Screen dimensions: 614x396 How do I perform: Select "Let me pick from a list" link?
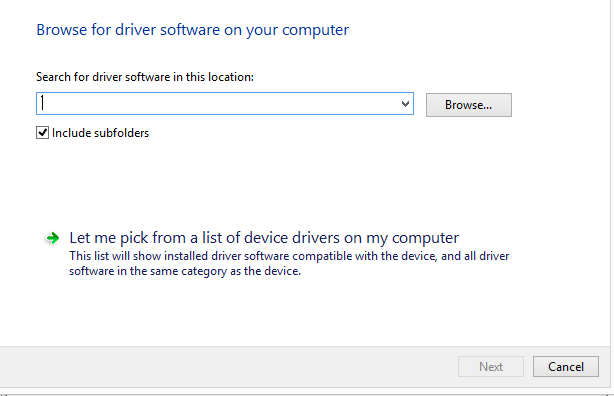[264, 238]
